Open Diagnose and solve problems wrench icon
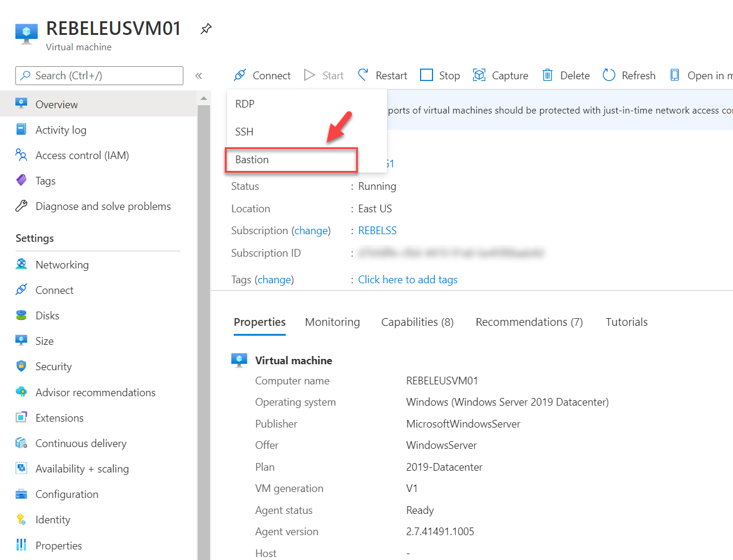The height and width of the screenshot is (560, 733). tap(21, 206)
